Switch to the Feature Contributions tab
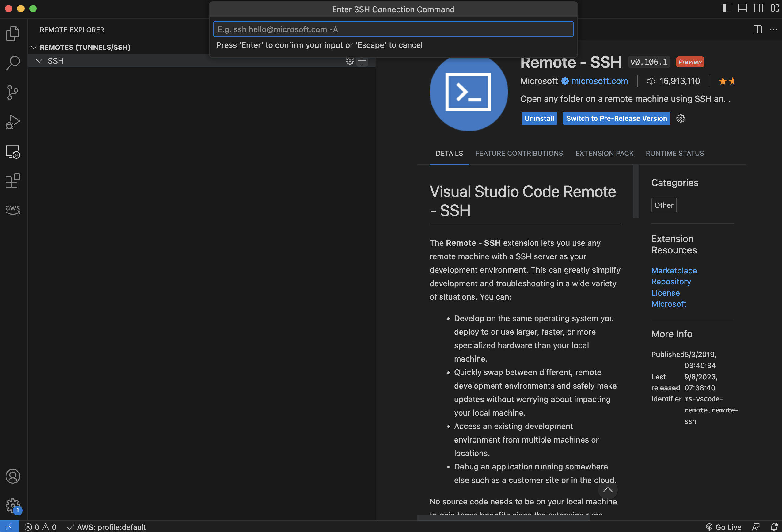The width and height of the screenshot is (782, 532). pos(519,153)
